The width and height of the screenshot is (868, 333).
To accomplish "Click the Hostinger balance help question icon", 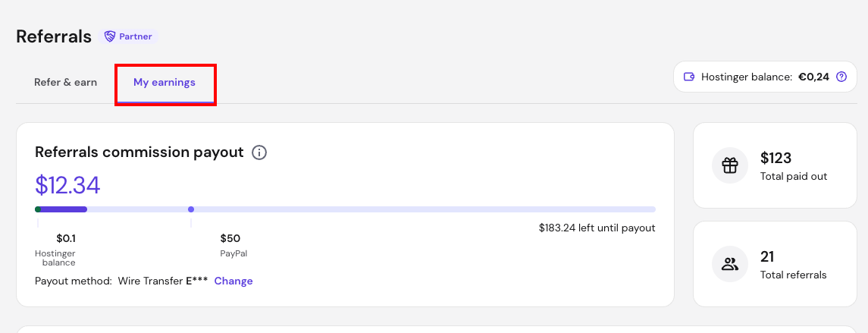I will click(x=841, y=77).
